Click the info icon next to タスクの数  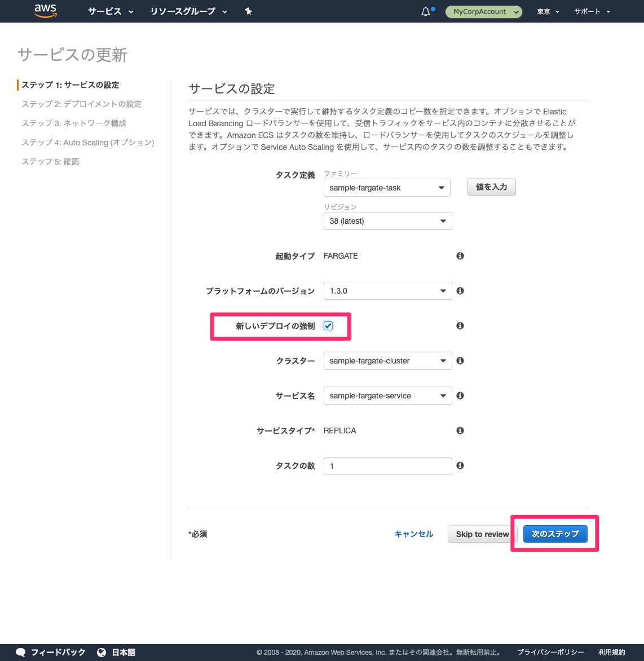(x=460, y=465)
